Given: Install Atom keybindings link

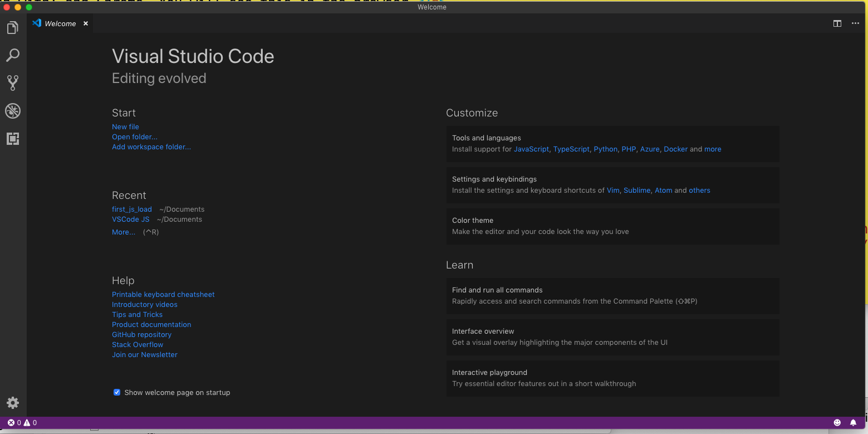Looking at the screenshot, I should 664,190.
